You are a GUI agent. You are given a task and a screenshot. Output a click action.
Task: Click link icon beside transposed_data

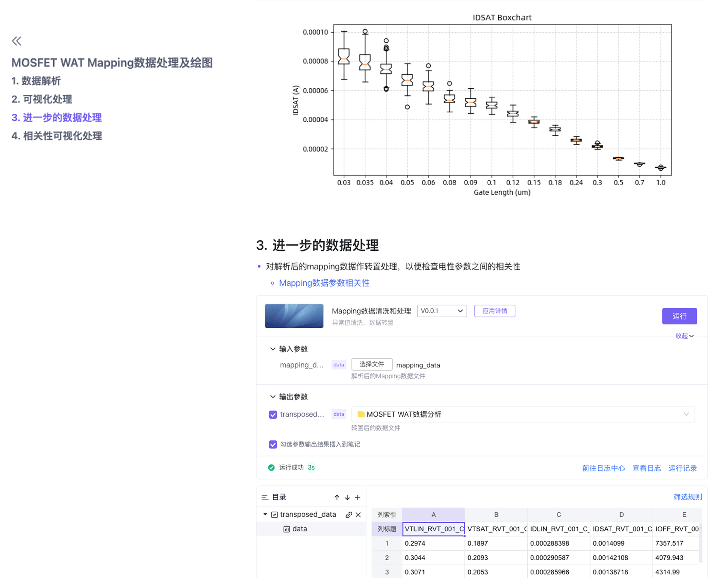[x=349, y=515]
